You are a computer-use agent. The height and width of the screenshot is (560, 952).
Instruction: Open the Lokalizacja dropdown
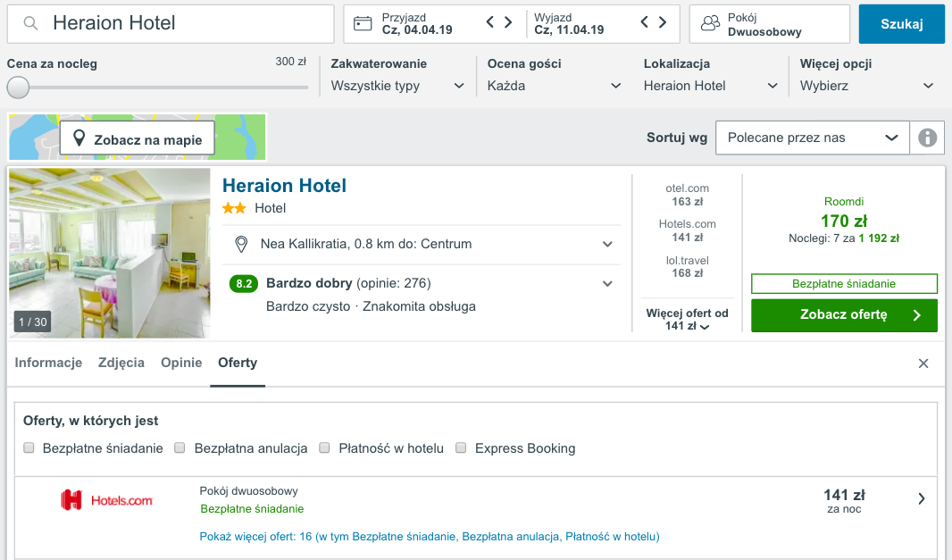[x=710, y=86]
